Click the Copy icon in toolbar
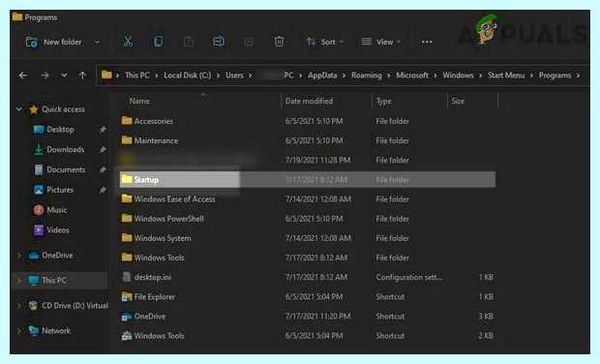Viewport: 600px width, 364px height. [x=158, y=41]
